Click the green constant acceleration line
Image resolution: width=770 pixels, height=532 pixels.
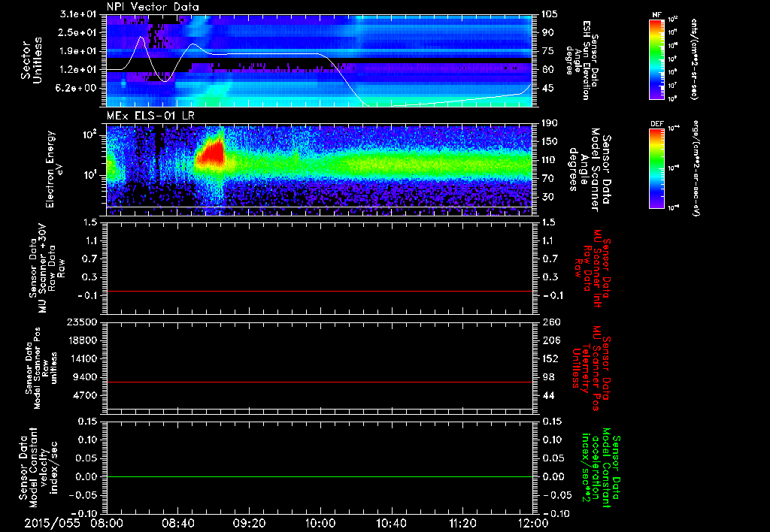pyautogui.click(x=319, y=476)
